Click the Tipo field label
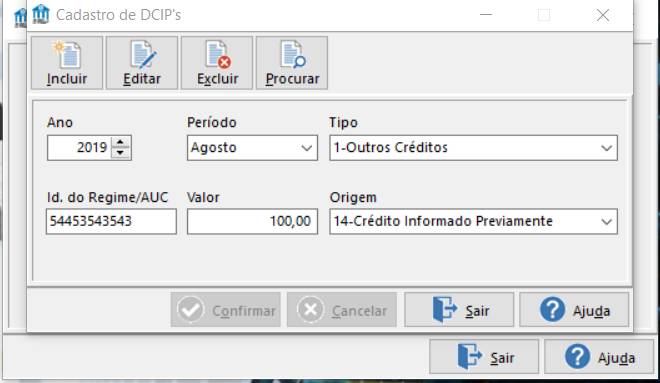The image size is (660, 383). [x=343, y=122]
